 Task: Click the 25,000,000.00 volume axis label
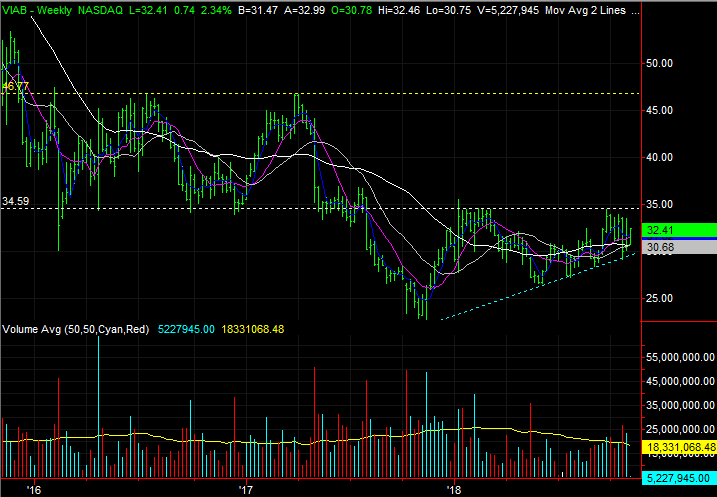point(680,429)
